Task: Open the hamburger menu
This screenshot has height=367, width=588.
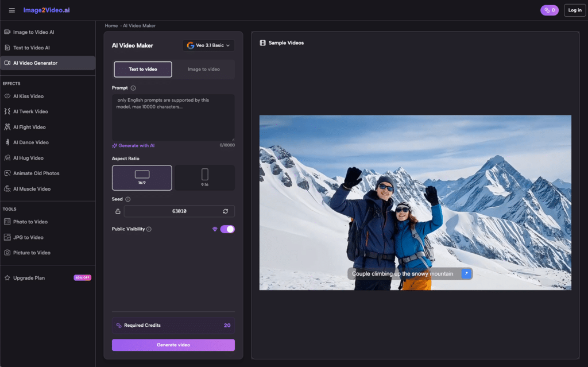Action: coord(11,10)
